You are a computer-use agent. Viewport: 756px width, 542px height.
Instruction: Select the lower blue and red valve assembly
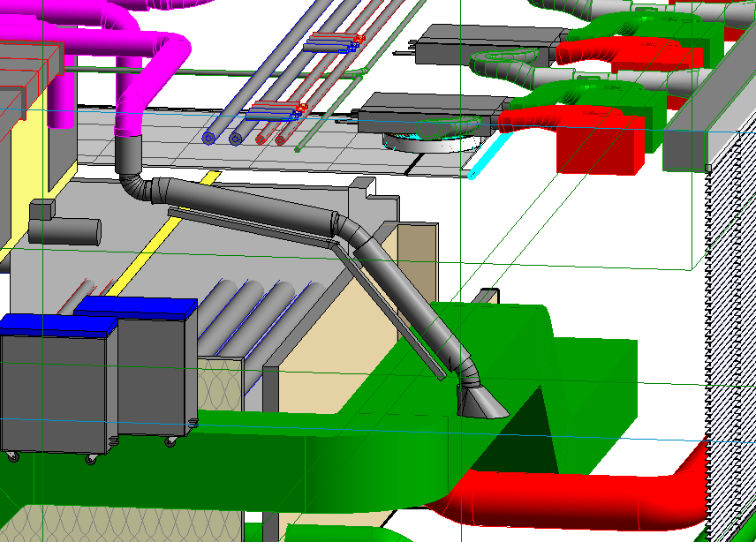pos(276,111)
